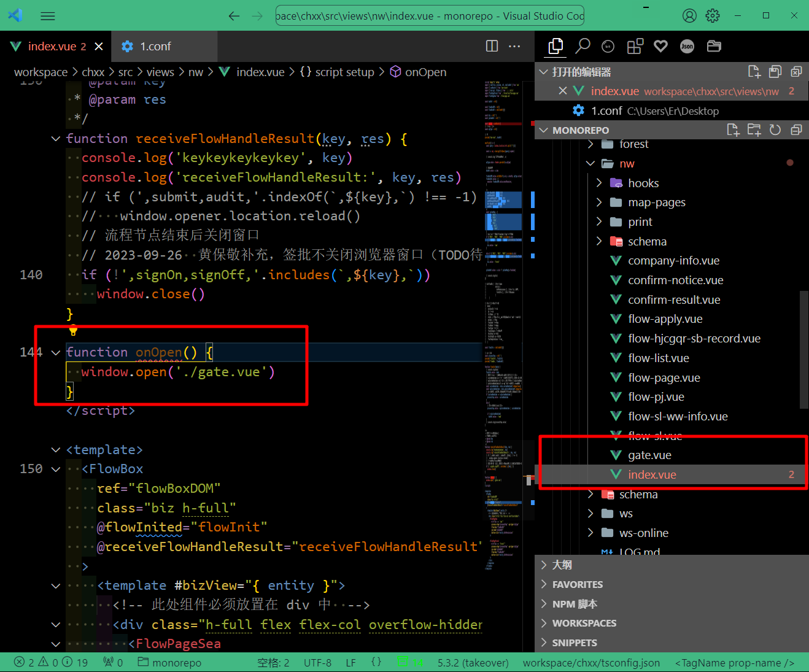Click the new untitled file icon in open editors
The height and width of the screenshot is (672, 809).
[754, 72]
